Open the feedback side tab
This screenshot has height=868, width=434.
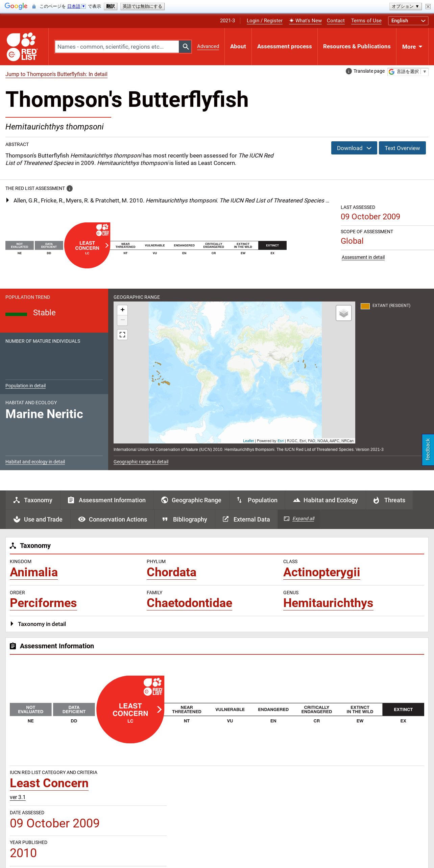pyautogui.click(x=428, y=450)
